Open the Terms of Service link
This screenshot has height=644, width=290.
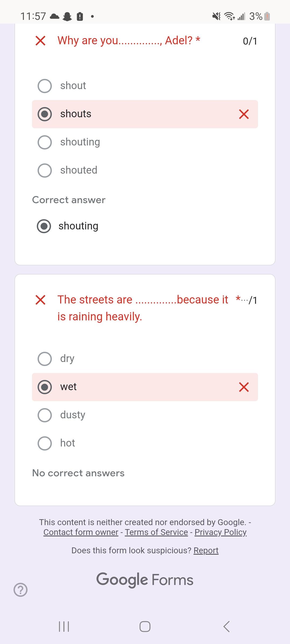click(x=156, y=532)
